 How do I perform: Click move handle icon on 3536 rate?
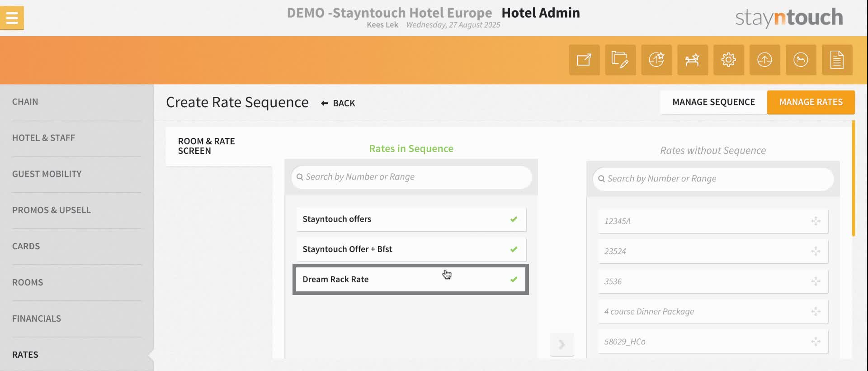click(816, 281)
